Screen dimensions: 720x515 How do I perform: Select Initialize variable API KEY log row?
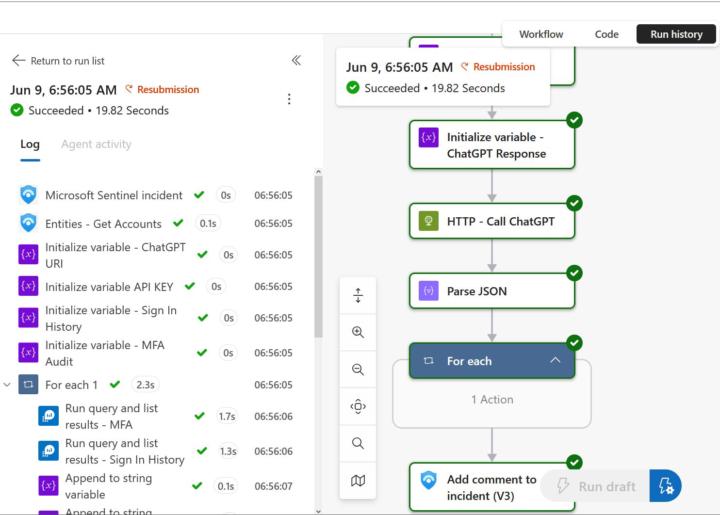click(156, 286)
